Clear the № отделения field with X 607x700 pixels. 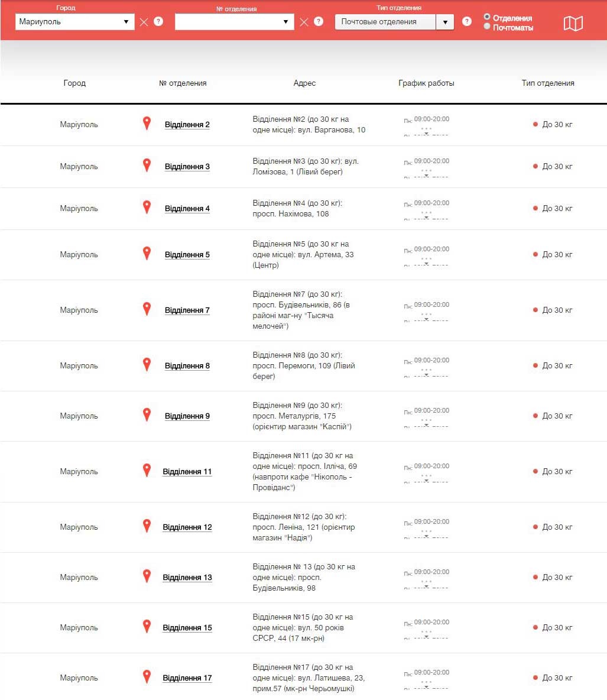click(x=304, y=22)
